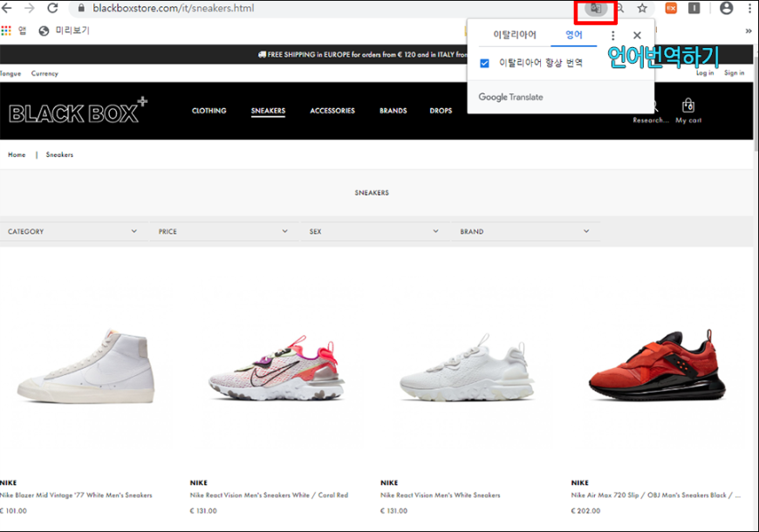Go forward with the browser arrow
The image size is (759, 532).
pyautogui.click(x=30, y=8)
